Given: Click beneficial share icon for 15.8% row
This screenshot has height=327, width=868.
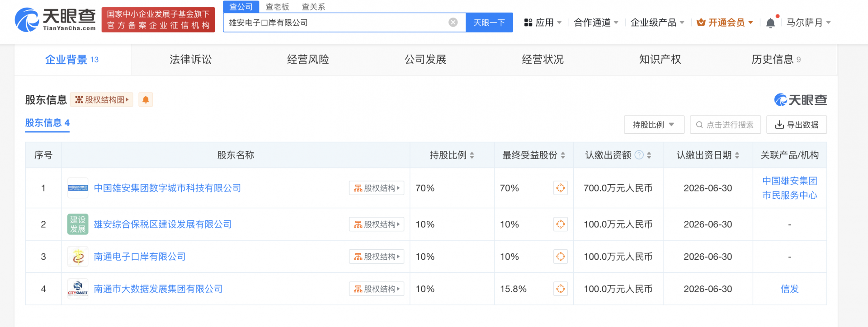Looking at the screenshot, I should pyautogui.click(x=560, y=289).
